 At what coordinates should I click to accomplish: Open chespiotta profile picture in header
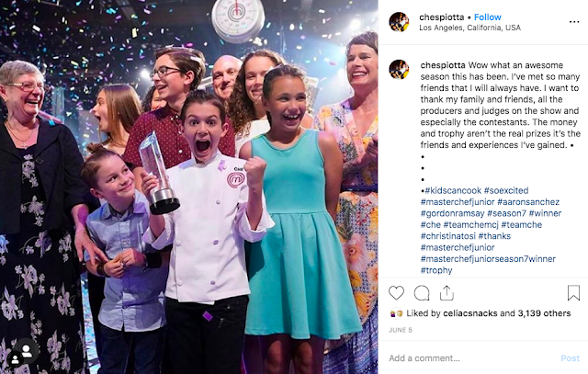coord(399,22)
